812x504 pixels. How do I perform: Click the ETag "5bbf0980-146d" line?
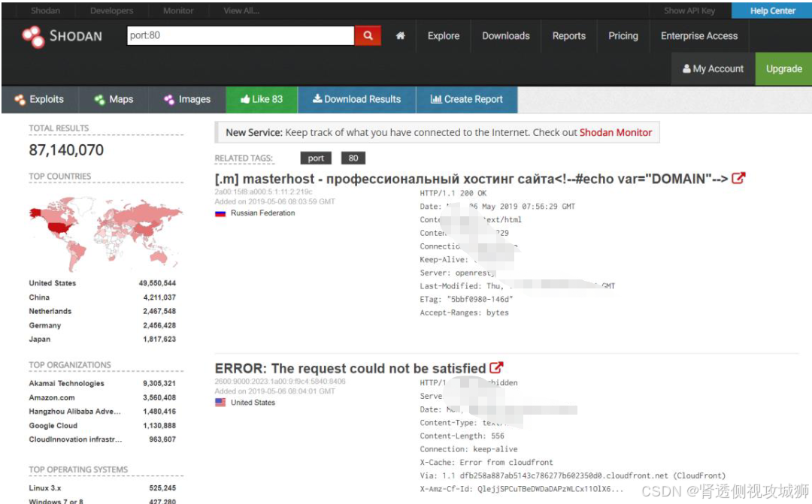tap(466, 299)
